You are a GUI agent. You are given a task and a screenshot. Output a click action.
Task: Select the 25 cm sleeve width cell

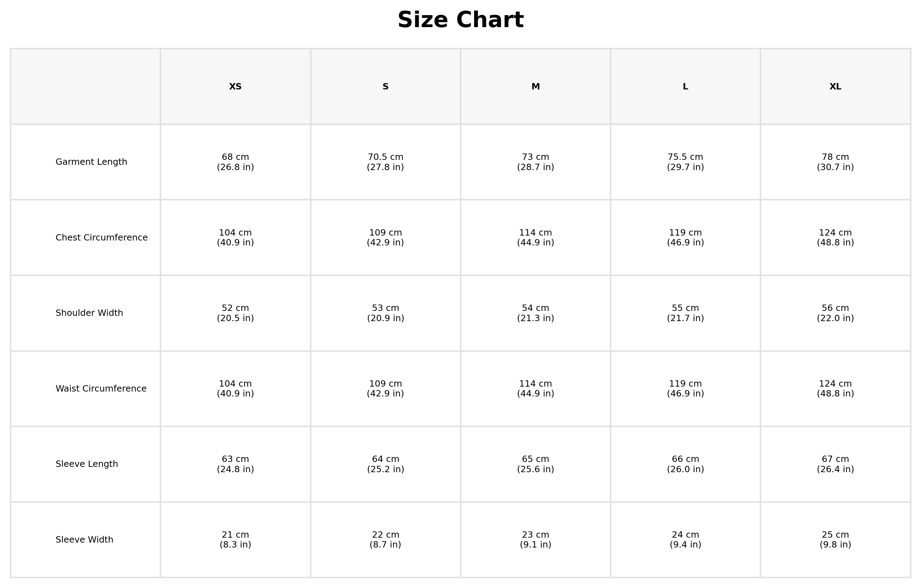(x=835, y=540)
